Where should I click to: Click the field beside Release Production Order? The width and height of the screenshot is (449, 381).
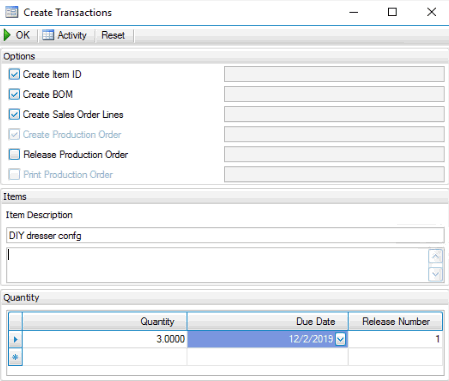pos(334,154)
